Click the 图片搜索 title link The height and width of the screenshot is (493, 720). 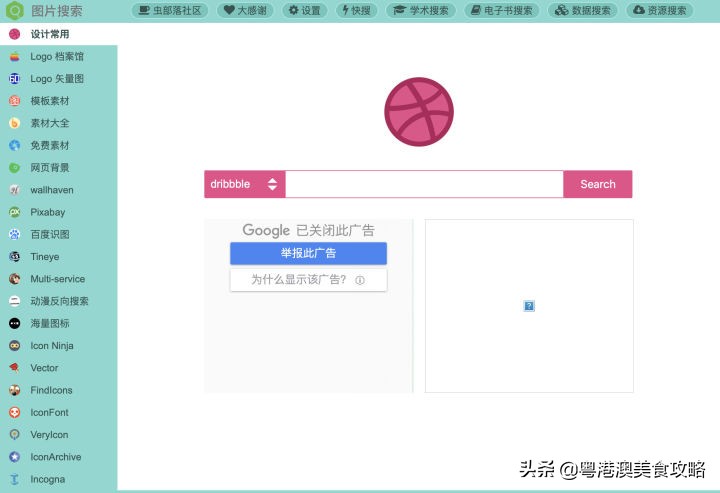coord(56,11)
